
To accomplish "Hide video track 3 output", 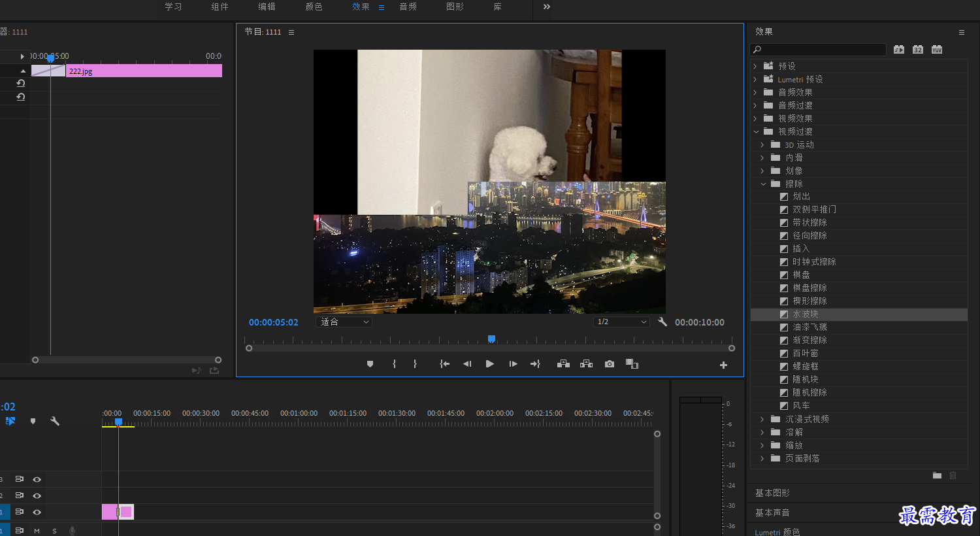I will click(x=37, y=479).
